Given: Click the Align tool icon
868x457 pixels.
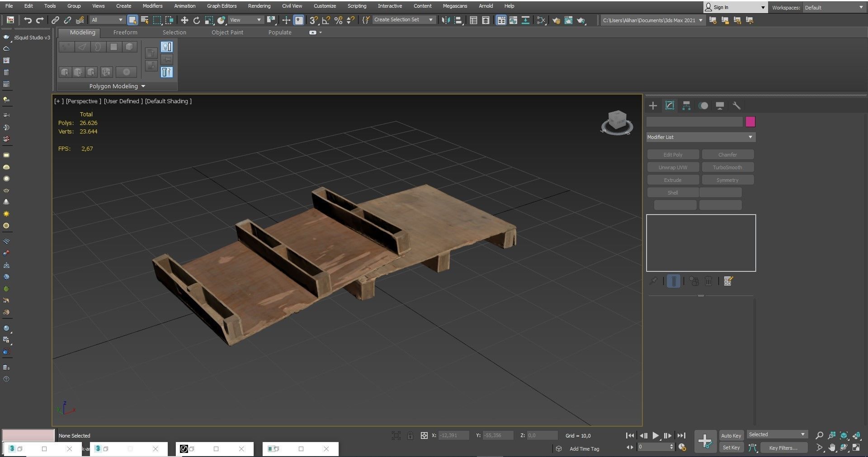Looking at the screenshot, I should 458,20.
